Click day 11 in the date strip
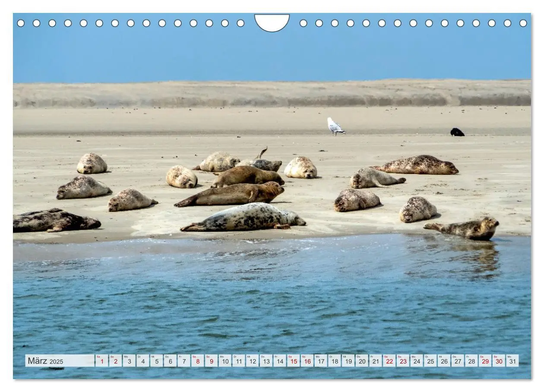This screenshot has width=544, height=392. click(x=238, y=361)
